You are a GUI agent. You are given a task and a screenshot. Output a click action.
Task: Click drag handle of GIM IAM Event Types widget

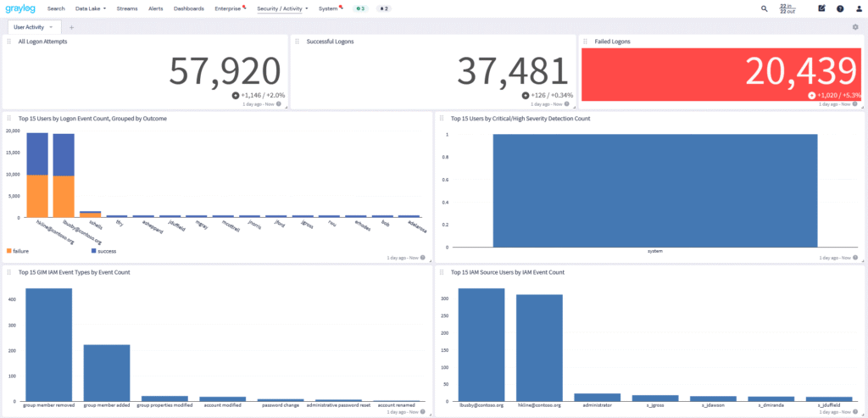8,272
